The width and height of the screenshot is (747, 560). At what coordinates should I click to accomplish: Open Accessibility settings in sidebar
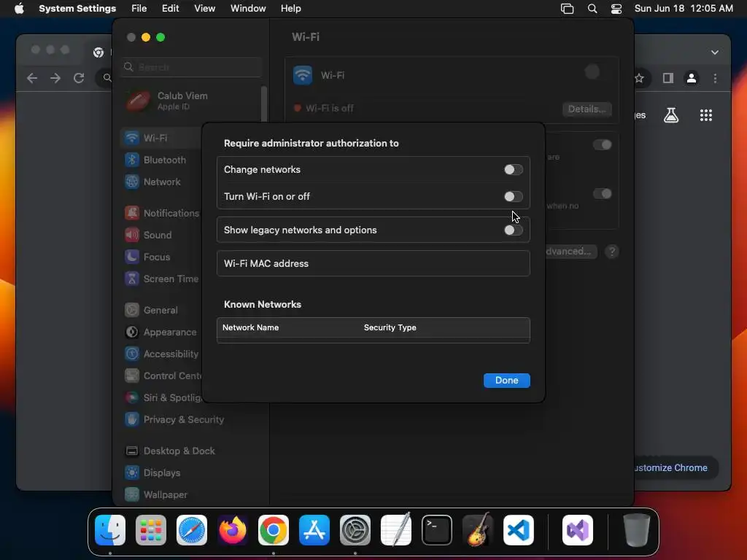(x=162, y=354)
